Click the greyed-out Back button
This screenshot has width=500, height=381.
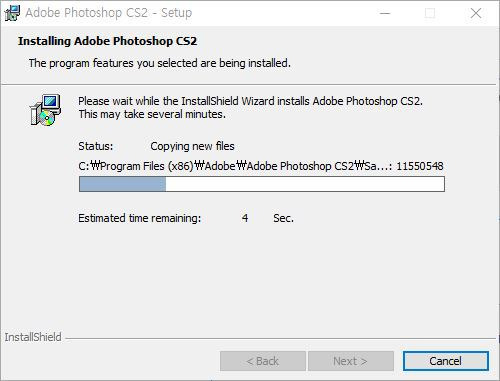pyautogui.click(x=263, y=361)
